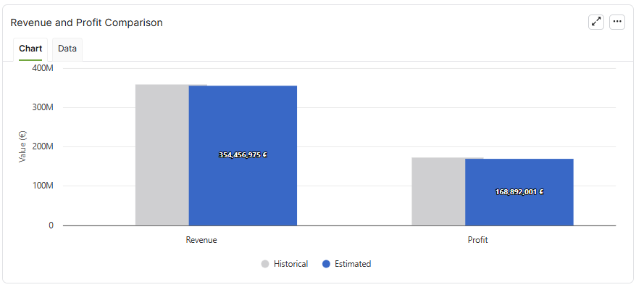Click the 400M axis tick label
This screenshot has height=290, width=644.
point(42,67)
